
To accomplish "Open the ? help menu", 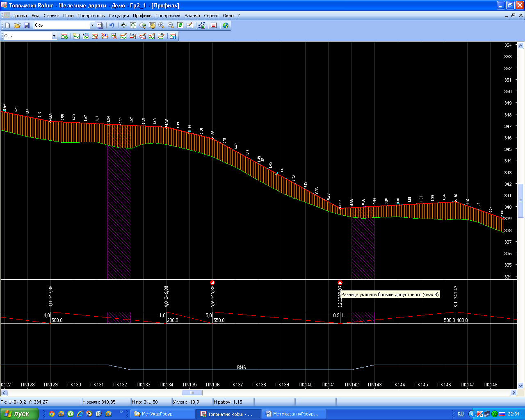I will click(239, 16).
